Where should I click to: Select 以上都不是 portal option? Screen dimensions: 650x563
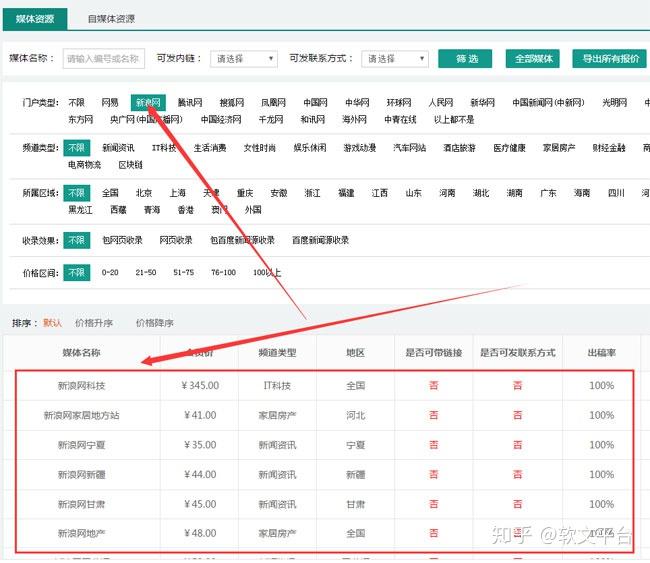[x=454, y=119]
